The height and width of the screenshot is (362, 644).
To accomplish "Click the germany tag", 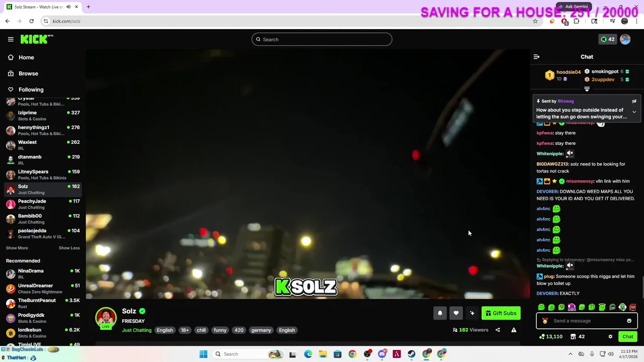I will (x=261, y=330).
